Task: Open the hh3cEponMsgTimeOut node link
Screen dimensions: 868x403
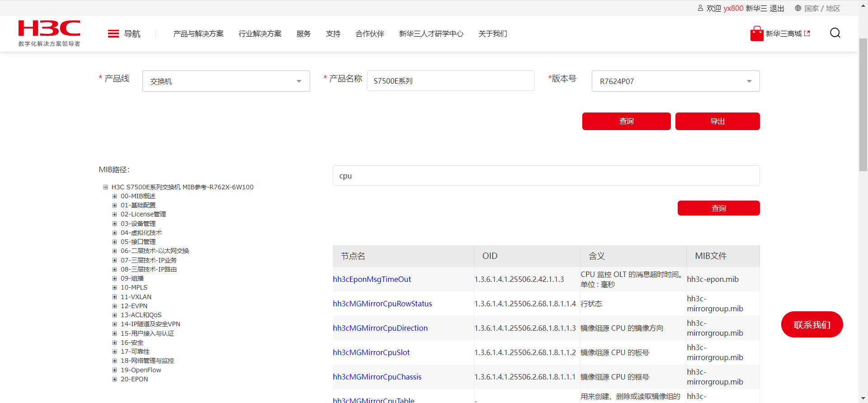Action: (x=372, y=279)
